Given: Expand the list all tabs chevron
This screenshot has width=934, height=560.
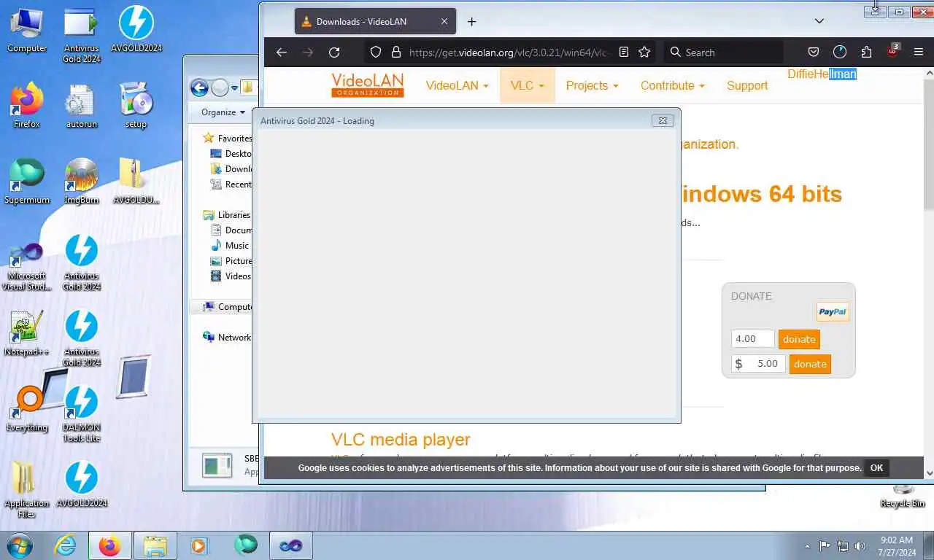Looking at the screenshot, I should click(819, 21).
